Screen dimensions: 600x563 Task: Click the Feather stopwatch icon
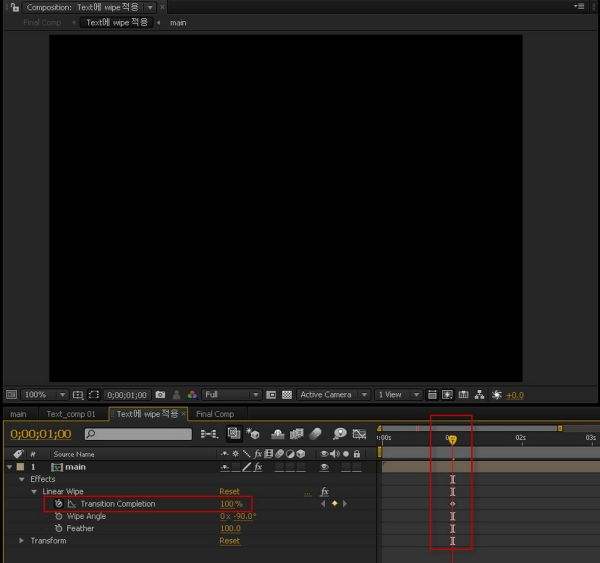tap(59, 528)
